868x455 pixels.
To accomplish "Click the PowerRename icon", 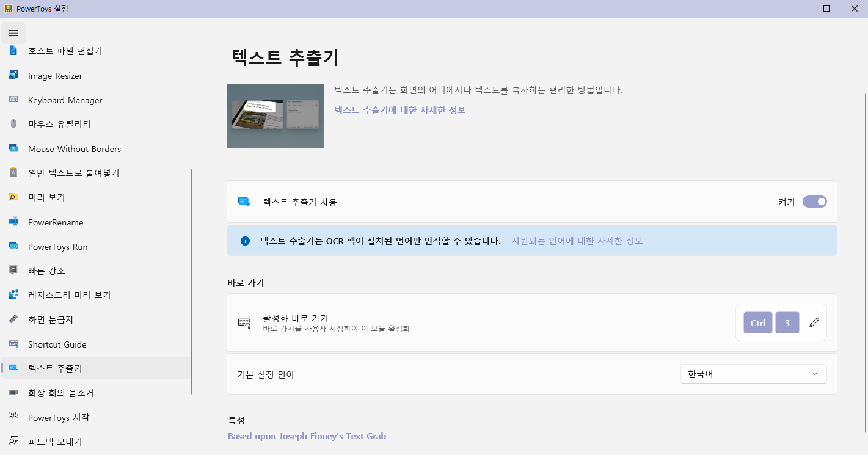I will coord(13,222).
